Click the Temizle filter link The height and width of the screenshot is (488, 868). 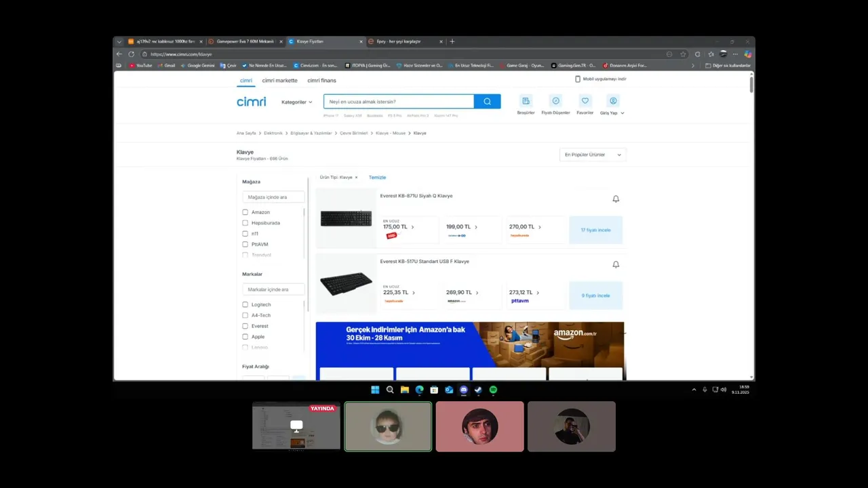click(377, 178)
